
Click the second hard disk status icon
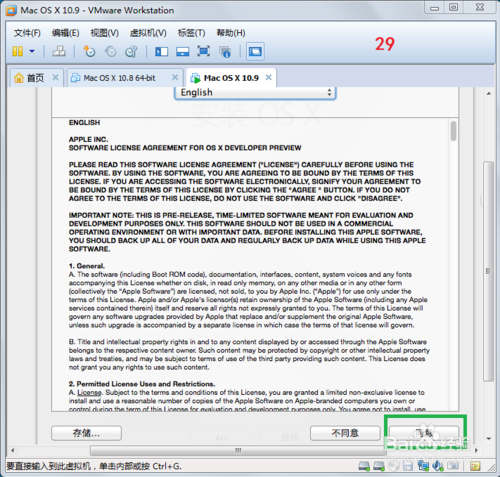pyautogui.click(x=379, y=466)
